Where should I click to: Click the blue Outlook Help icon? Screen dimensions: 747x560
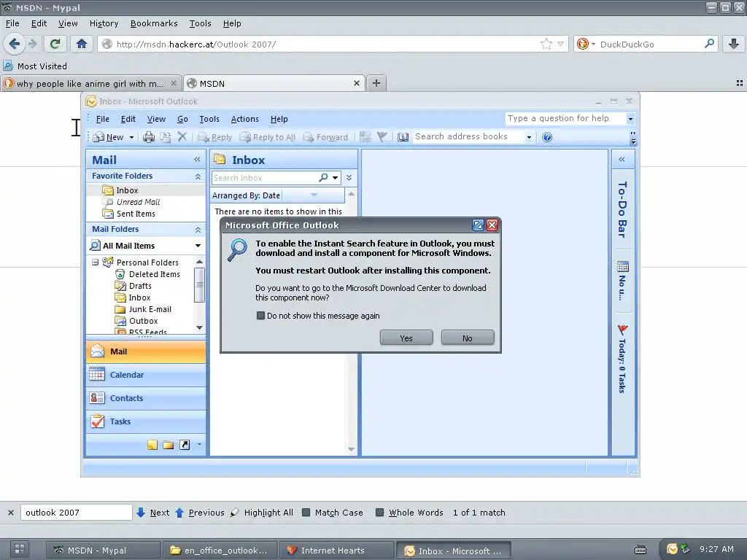[547, 137]
